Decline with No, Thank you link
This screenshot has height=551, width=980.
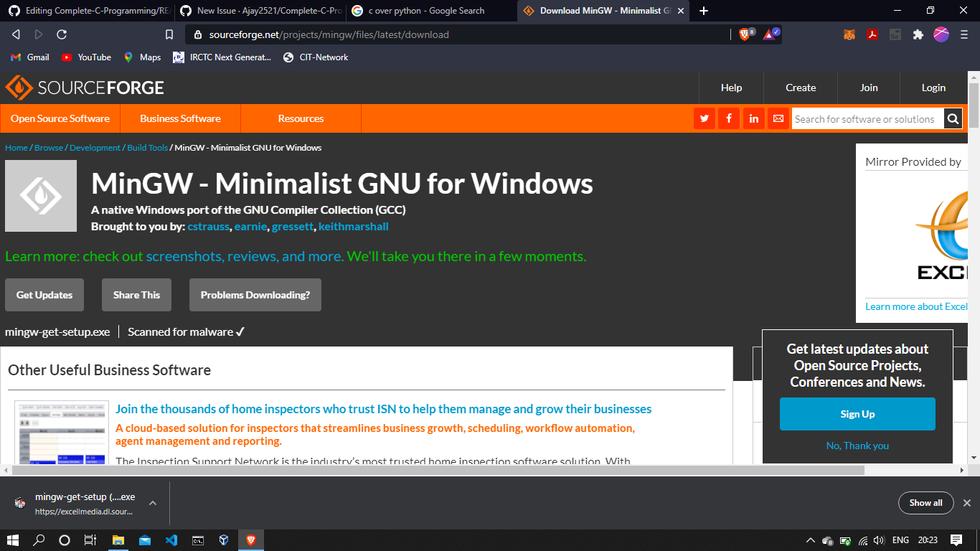[x=857, y=446]
